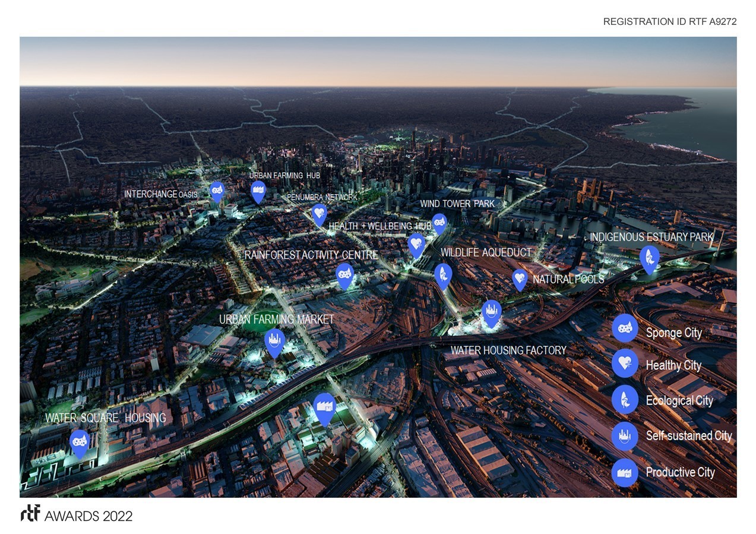The image size is (756, 534).
Task: Click the rtf Awards 2022 logo
Action: (x=77, y=514)
